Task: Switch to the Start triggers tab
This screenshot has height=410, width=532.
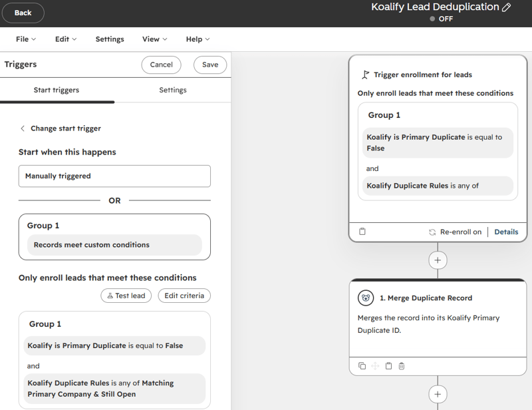Action: 57,90
